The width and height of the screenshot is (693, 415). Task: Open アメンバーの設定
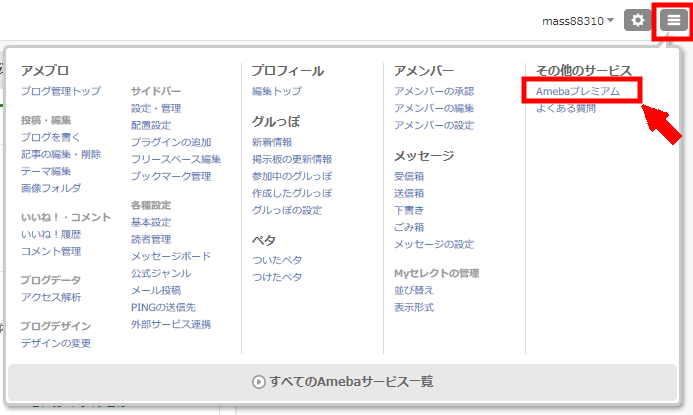pyautogui.click(x=434, y=125)
